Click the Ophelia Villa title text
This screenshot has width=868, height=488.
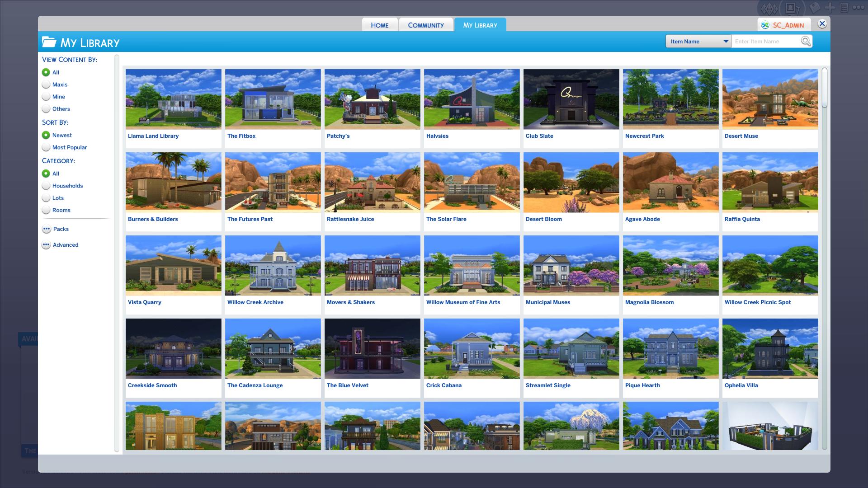point(741,385)
